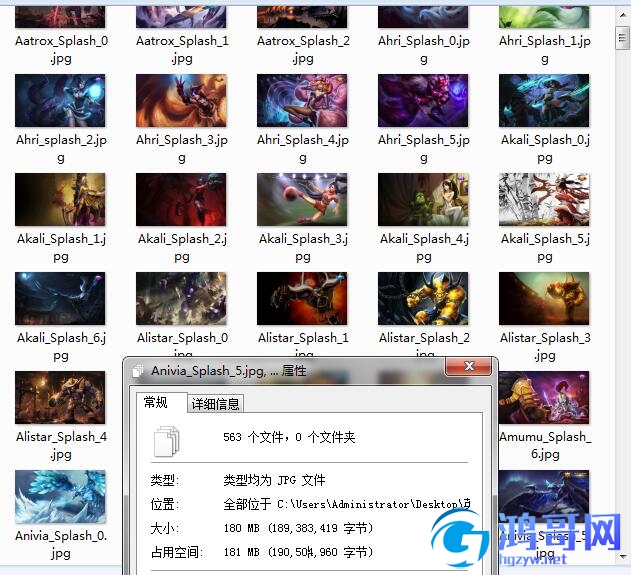
Task: Select the Akali_Splash_6.jpg thumbnail image
Action: pyautogui.click(x=60, y=299)
